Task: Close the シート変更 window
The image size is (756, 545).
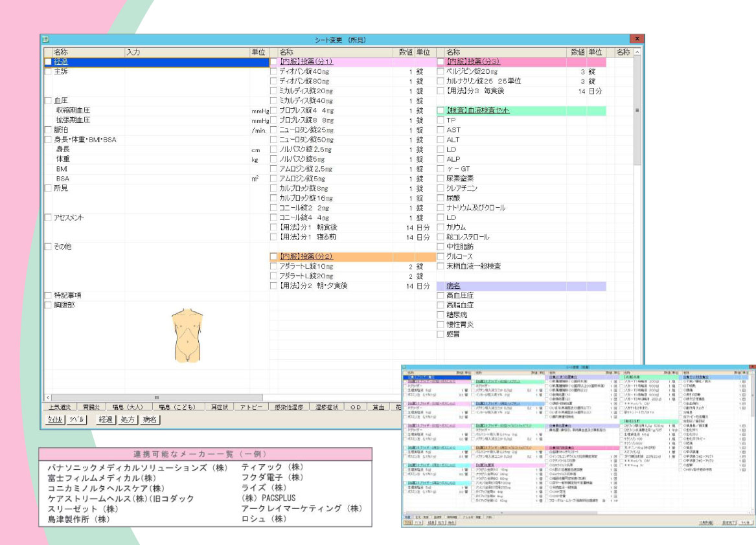Action: [637, 39]
